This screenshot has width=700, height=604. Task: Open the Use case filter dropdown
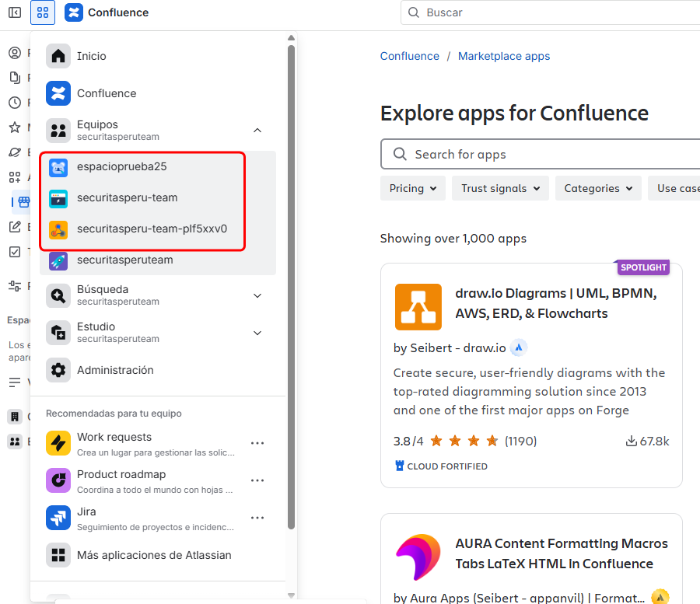674,188
